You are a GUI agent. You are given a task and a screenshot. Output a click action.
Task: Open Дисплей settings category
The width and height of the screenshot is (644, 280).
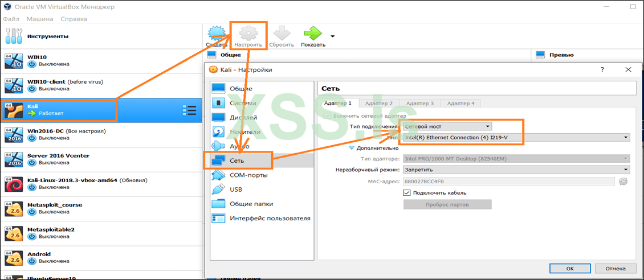pos(261,117)
